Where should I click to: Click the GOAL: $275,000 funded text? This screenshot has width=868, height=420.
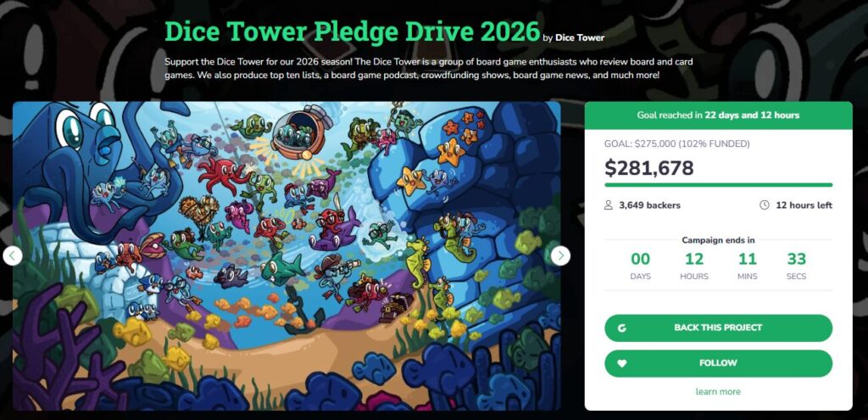677,144
